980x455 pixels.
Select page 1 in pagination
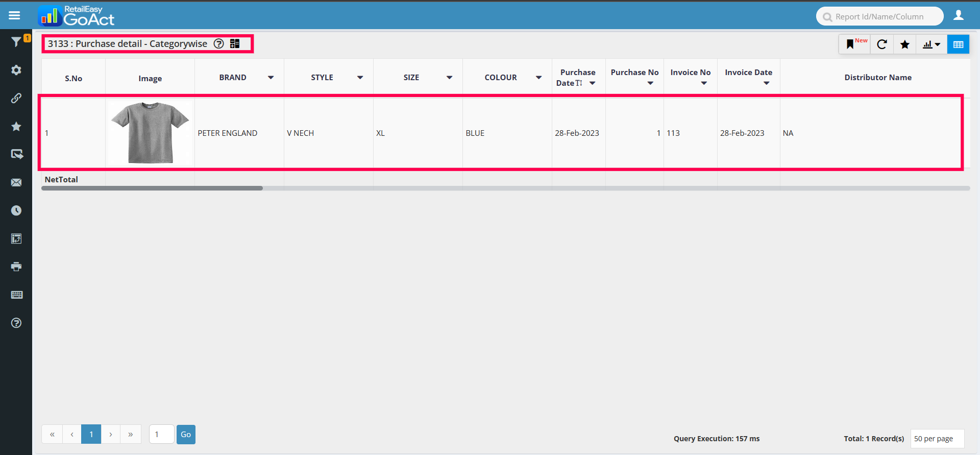click(x=91, y=435)
